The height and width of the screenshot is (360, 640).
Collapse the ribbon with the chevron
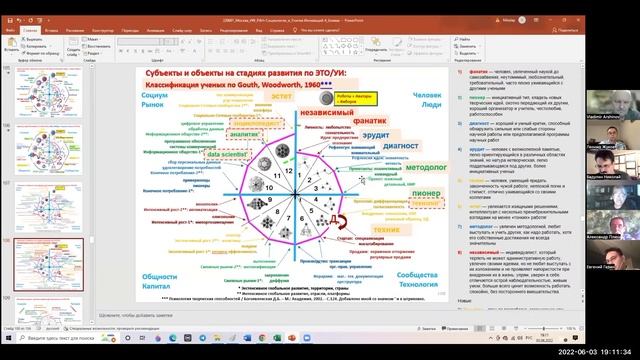[581, 60]
